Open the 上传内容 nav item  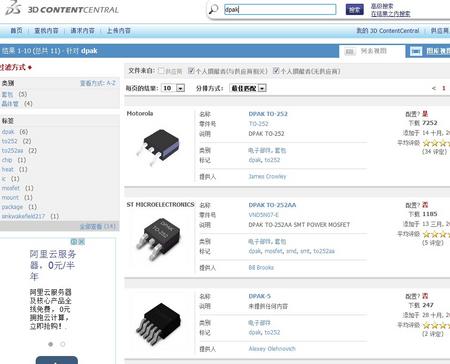click(118, 31)
